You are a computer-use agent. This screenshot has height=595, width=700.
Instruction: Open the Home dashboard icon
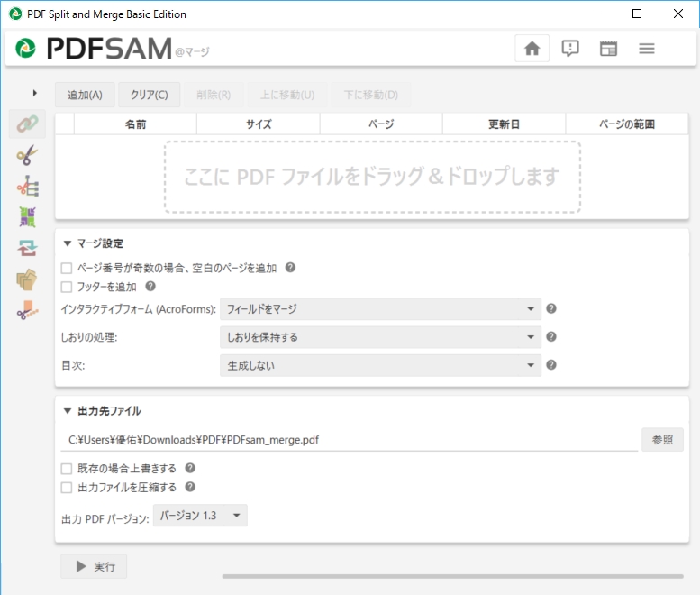(532, 49)
